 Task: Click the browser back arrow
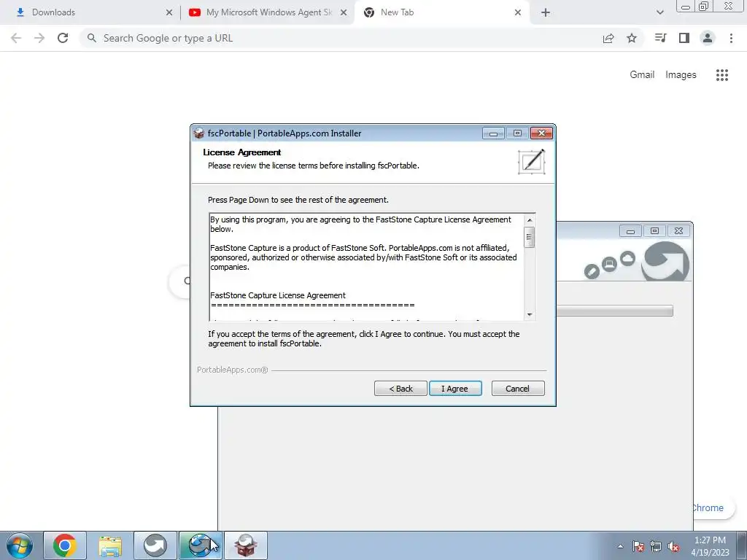pyautogui.click(x=16, y=38)
